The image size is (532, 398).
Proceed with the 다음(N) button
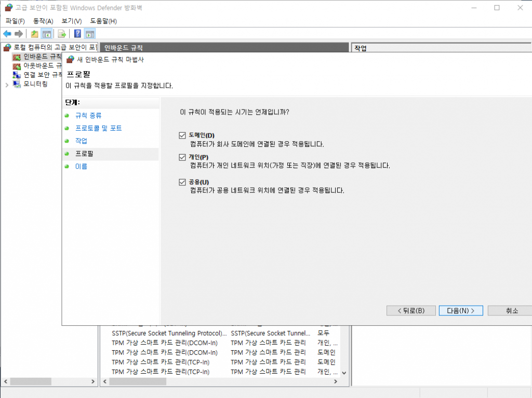coord(461,310)
